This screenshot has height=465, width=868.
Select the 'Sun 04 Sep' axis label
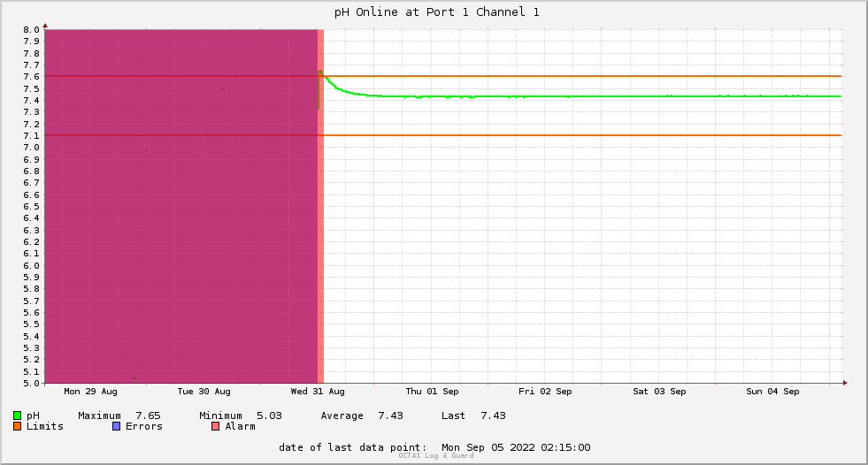tap(772, 392)
